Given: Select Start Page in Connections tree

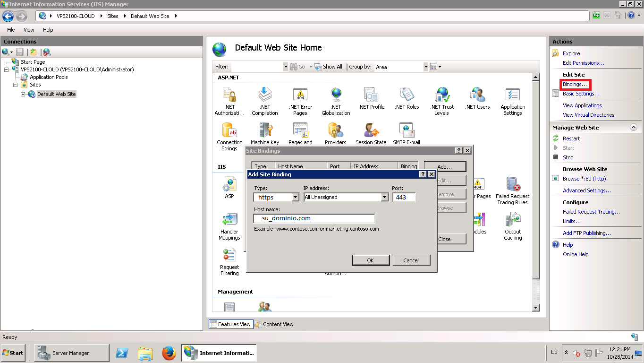Looking at the screenshot, I should point(33,62).
